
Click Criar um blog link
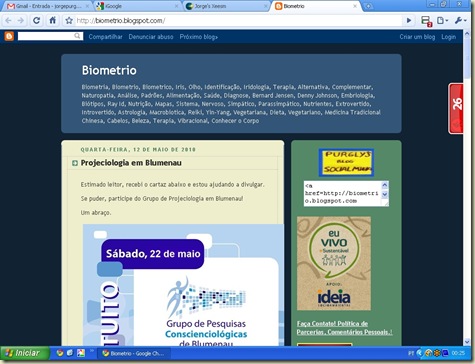tap(417, 37)
